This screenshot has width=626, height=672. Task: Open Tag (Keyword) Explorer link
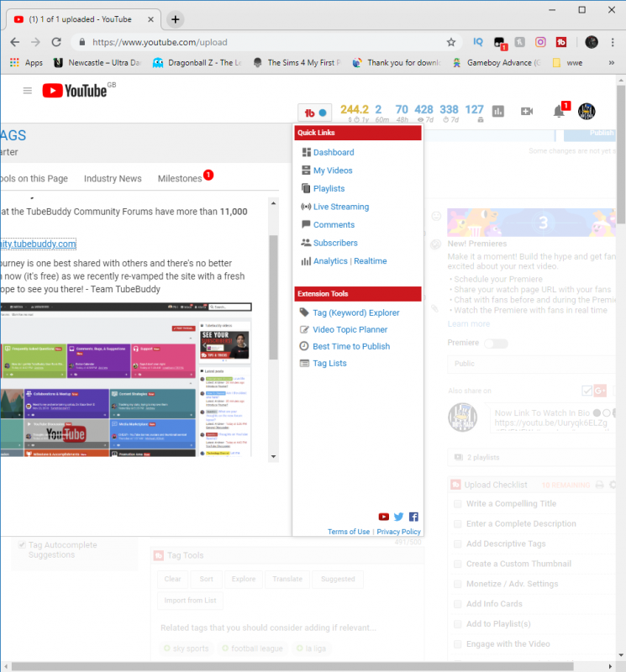(x=355, y=312)
